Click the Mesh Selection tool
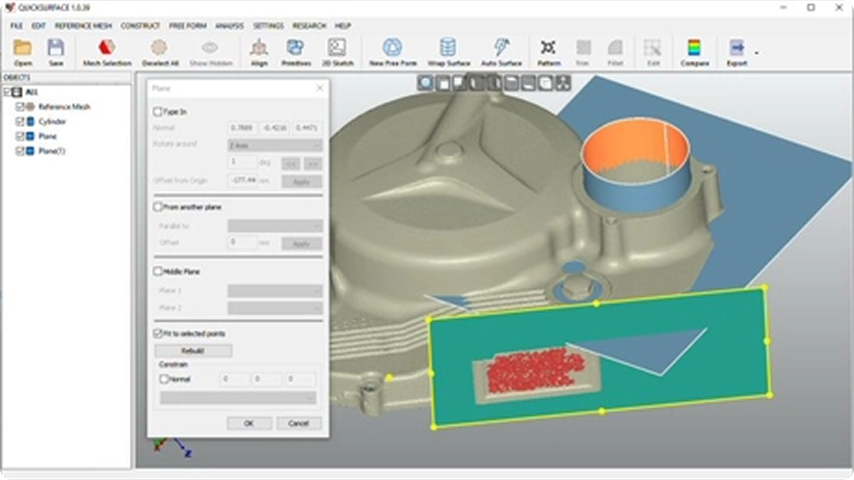This screenshot has height=480, width=854. pos(106,51)
